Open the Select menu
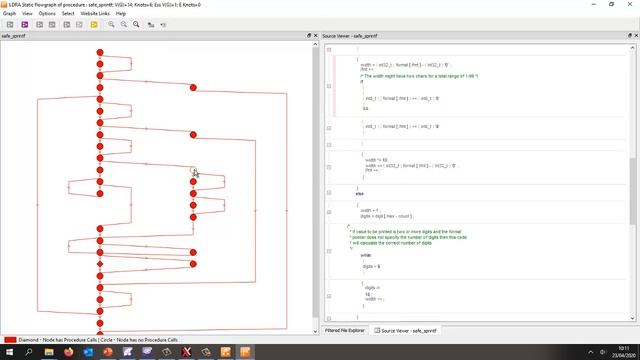640x360 pixels. click(68, 13)
